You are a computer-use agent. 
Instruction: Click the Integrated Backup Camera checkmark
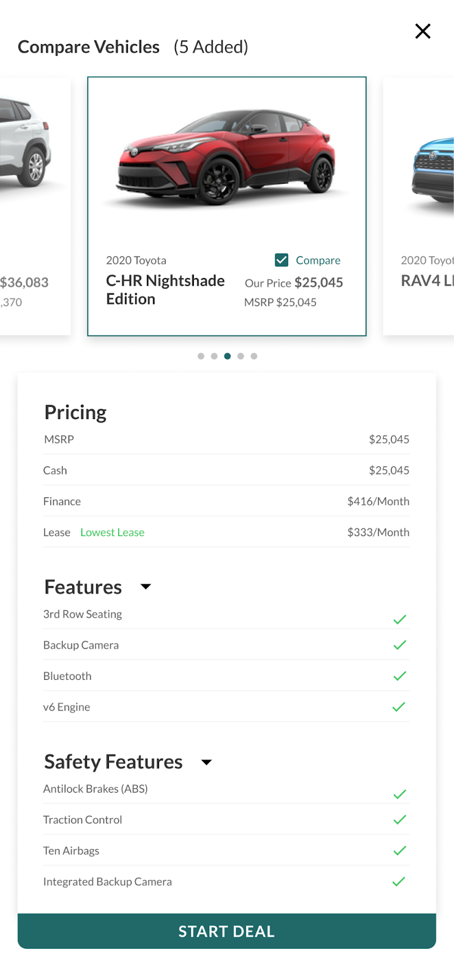pyautogui.click(x=399, y=881)
